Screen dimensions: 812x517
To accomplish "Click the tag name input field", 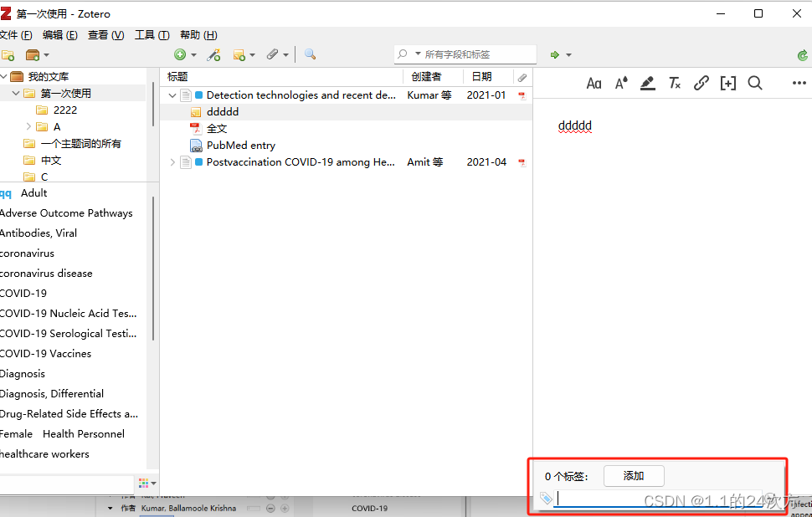I will click(658, 499).
